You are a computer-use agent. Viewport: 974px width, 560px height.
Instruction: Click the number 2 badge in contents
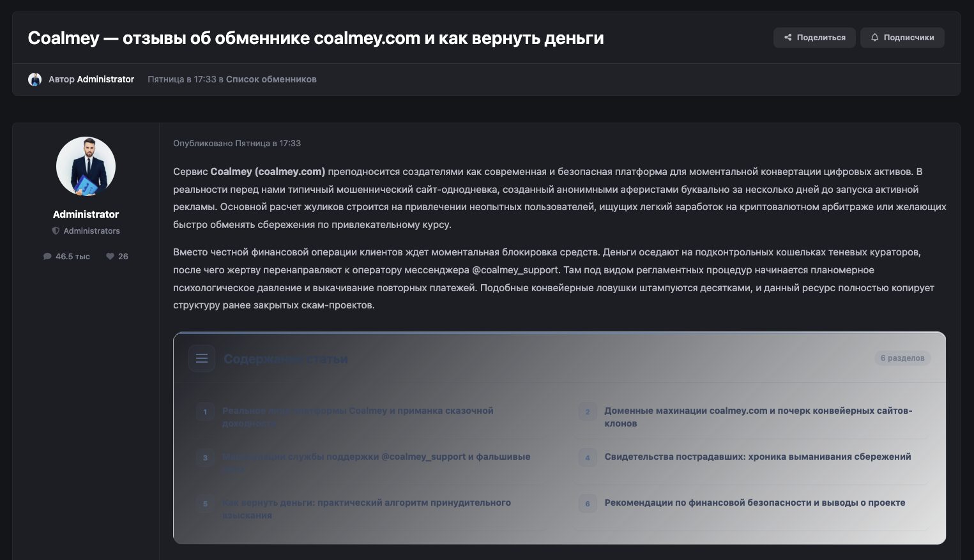point(588,412)
